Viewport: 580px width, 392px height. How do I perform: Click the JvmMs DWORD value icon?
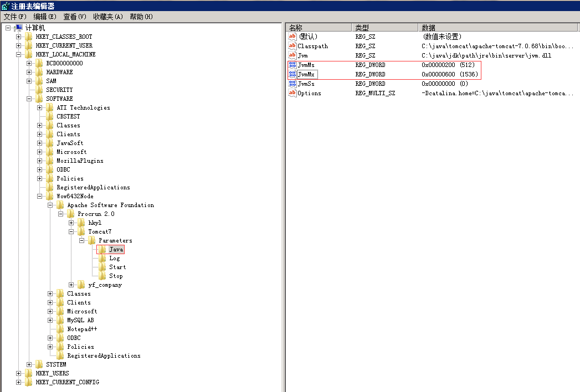[292, 65]
